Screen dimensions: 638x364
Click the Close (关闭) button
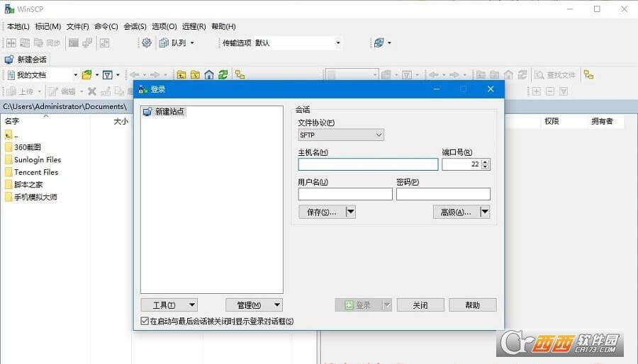click(x=420, y=305)
